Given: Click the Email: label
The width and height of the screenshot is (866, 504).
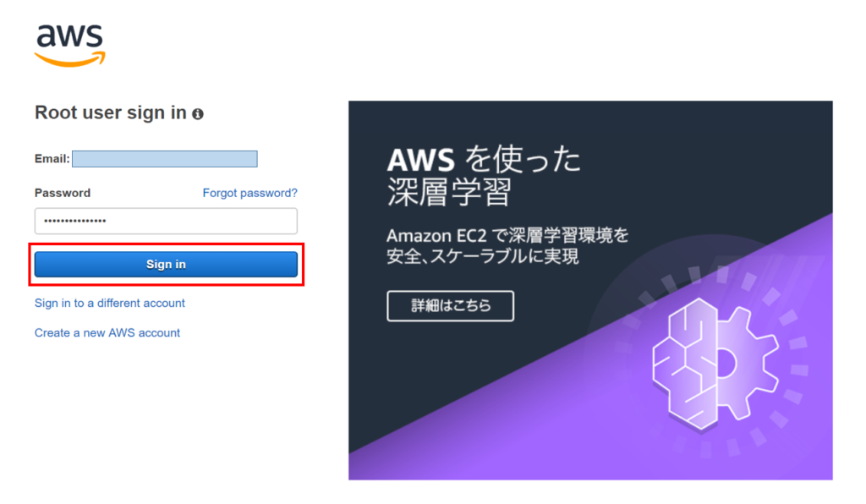Looking at the screenshot, I should pyautogui.click(x=52, y=159).
